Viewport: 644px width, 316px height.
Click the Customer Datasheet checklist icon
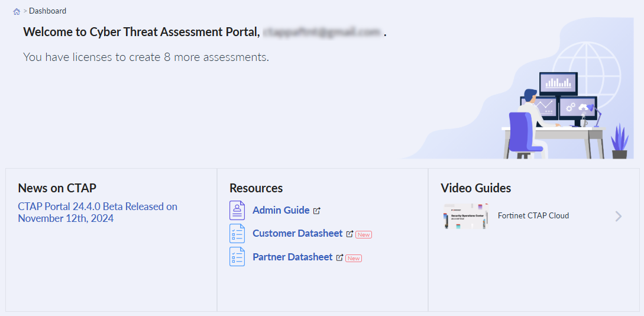click(x=237, y=234)
